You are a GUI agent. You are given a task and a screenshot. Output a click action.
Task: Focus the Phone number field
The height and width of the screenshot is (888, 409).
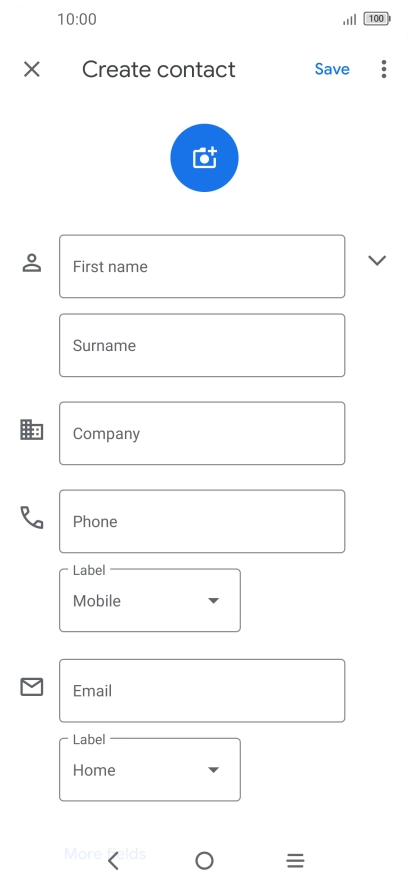[x=202, y=521]
